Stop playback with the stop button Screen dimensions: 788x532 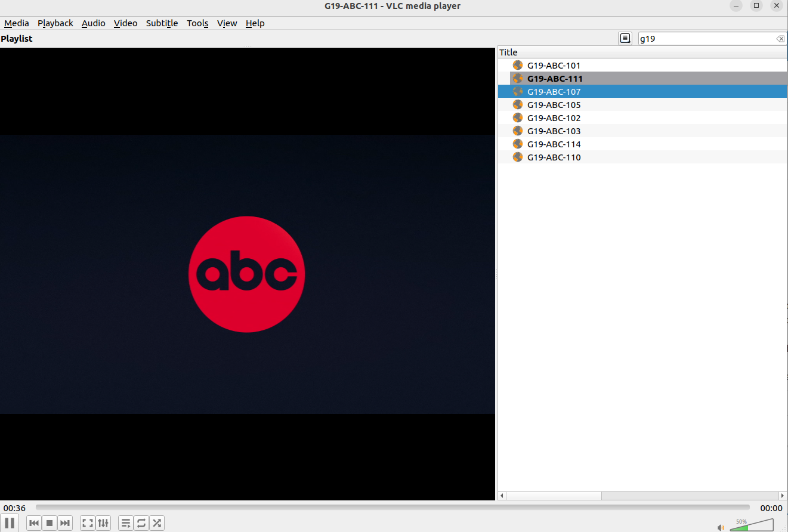coord(50,523)
